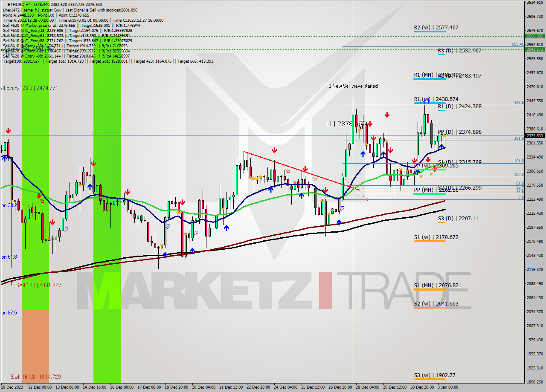Select the 423.6 Fibonacci level label

tap(519, 103)
